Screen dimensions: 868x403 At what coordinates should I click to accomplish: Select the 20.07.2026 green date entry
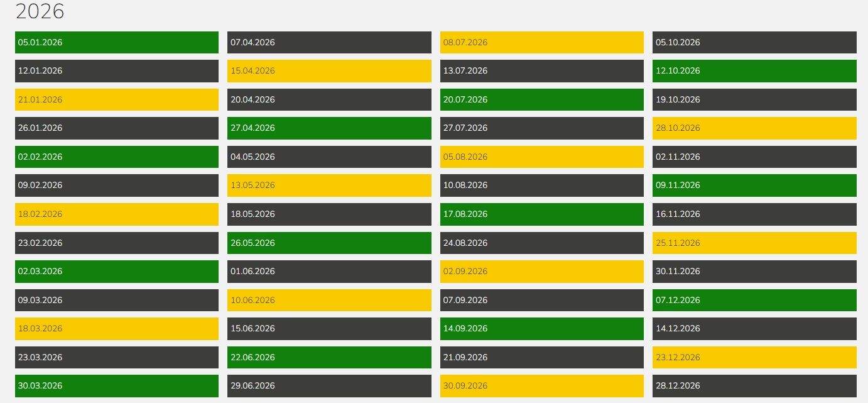[541, 99]
